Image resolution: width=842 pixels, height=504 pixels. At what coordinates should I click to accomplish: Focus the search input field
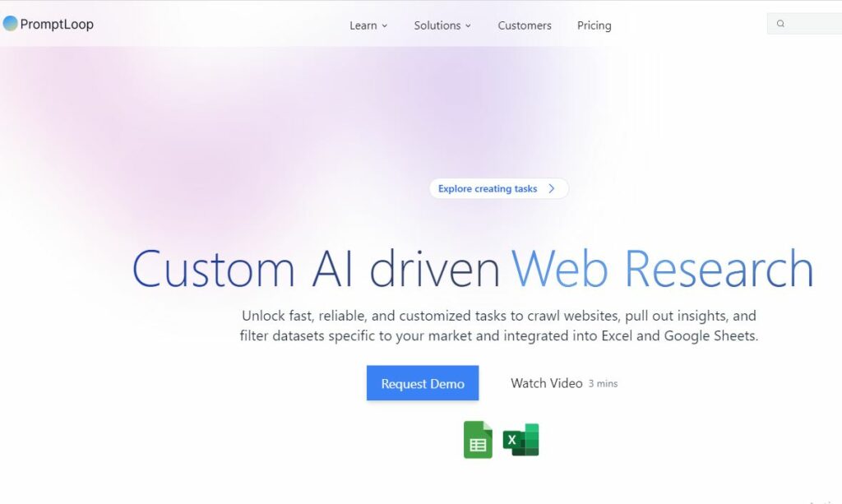coord(804,24)
